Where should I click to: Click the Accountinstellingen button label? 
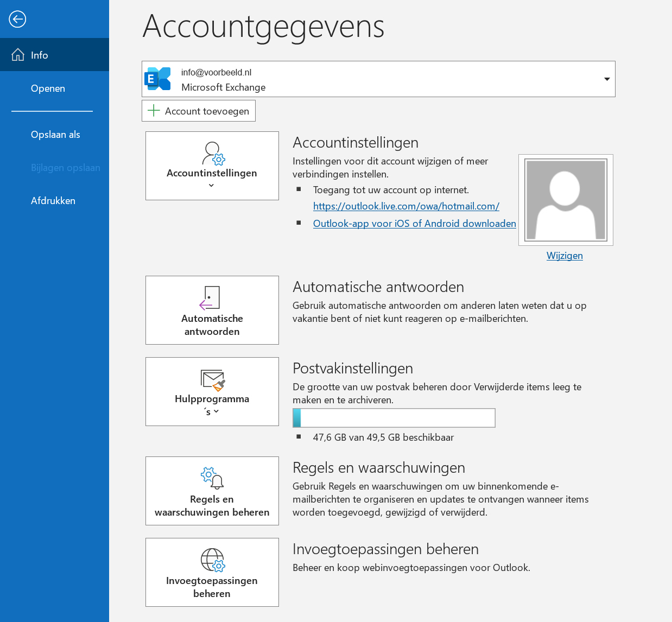[212, 173]
